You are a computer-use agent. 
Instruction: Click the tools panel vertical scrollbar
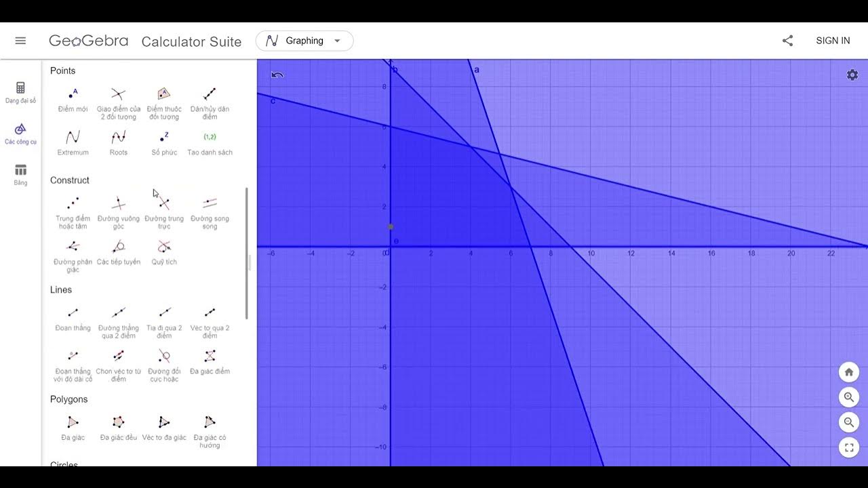[x=246, y=253]
